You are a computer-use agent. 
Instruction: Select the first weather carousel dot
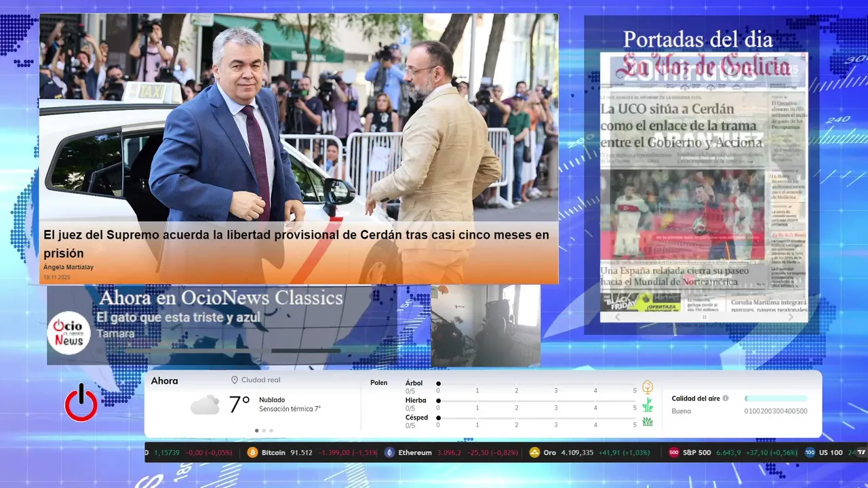(x=256, y=430)
